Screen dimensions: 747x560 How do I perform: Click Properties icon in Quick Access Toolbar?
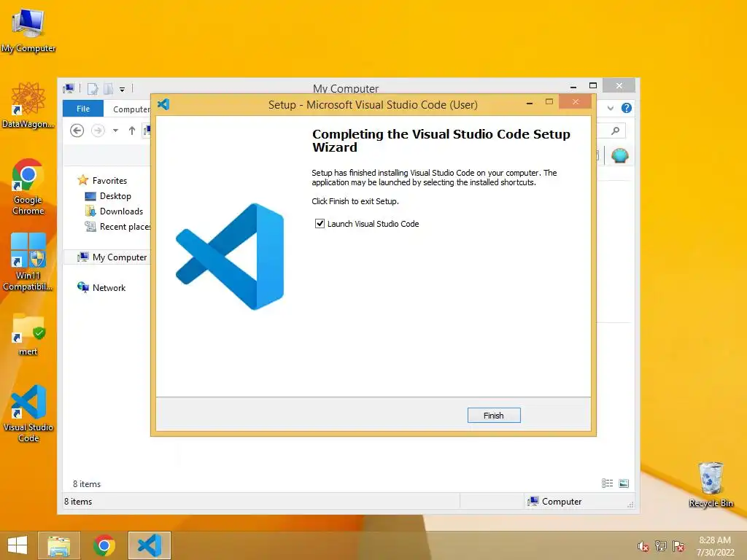coord(93,88)
